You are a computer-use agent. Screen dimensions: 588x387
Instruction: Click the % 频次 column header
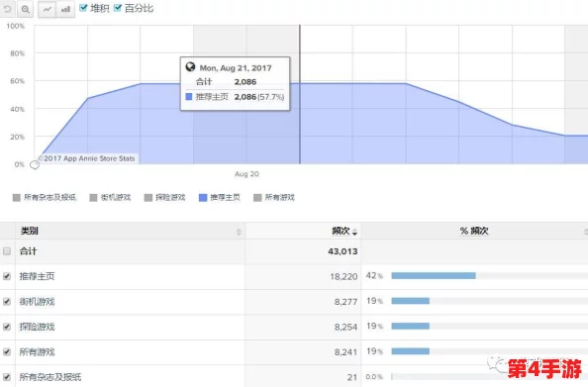[474, 231]
